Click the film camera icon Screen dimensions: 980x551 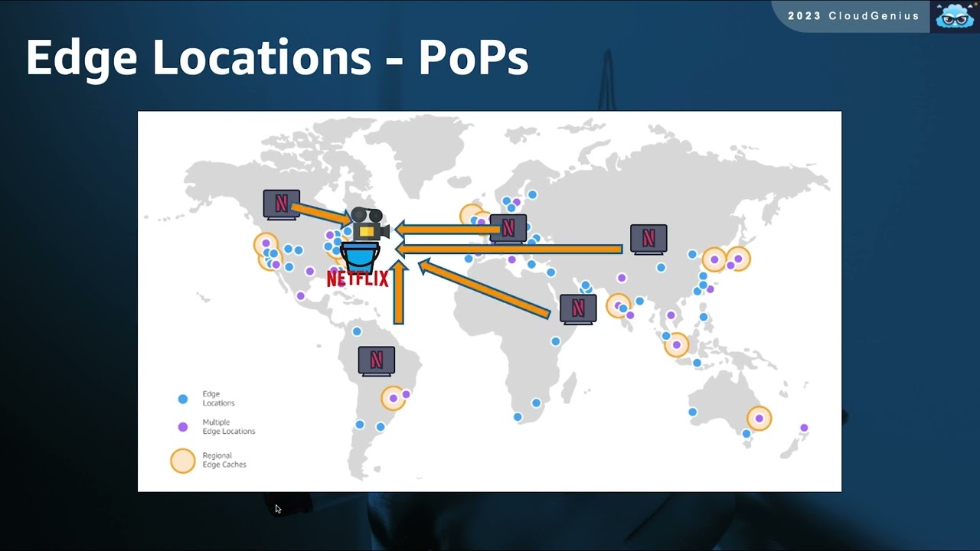click(x=370, y=224)
